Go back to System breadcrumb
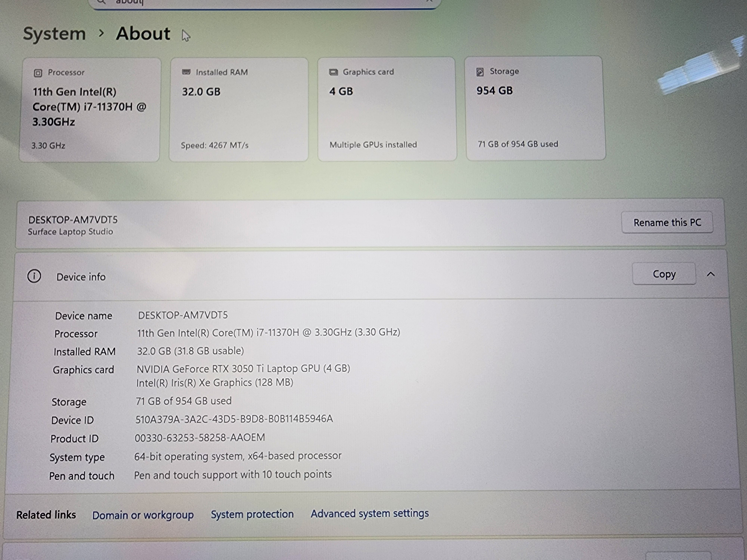747x560 pixels. 54,34
